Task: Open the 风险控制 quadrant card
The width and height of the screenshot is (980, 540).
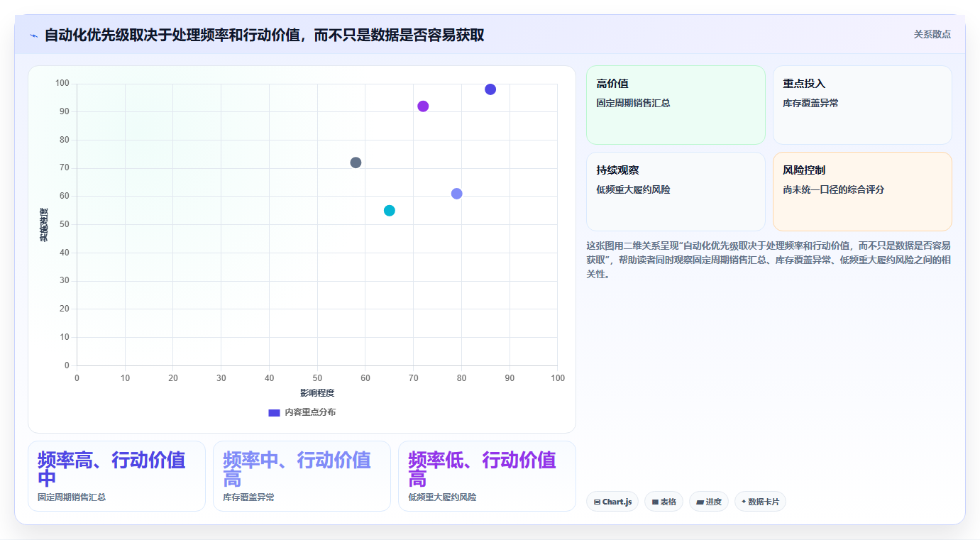Action: click(862, 192)
